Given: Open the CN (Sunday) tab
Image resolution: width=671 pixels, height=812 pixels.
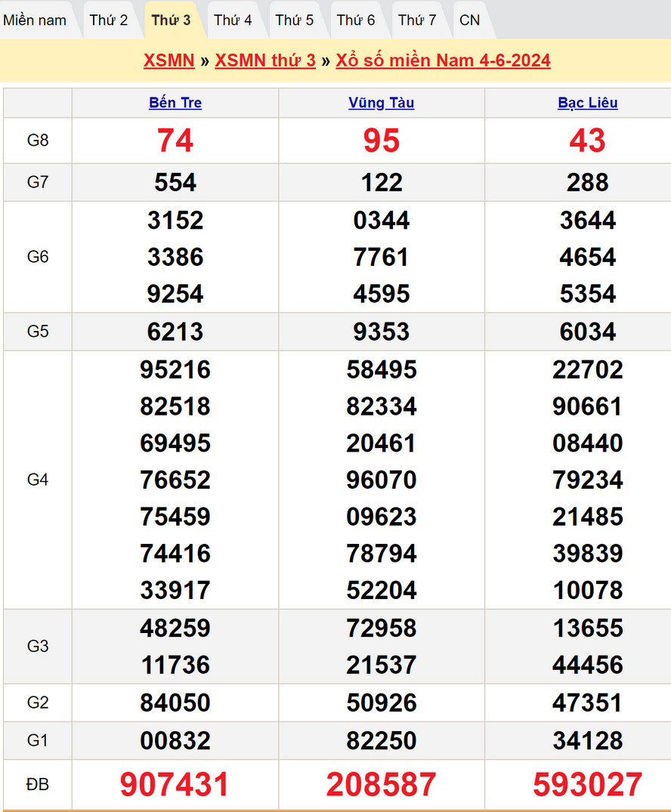Looking at the screenshot, I should 469,20.
